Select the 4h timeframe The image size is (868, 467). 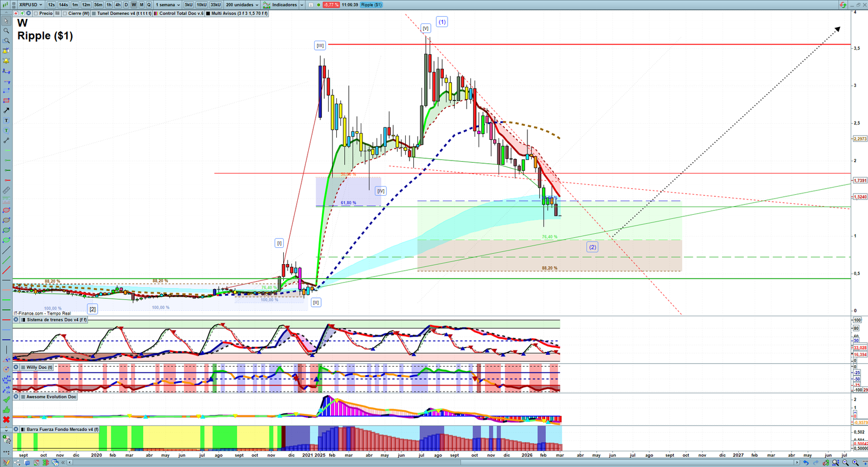point(118,5)
